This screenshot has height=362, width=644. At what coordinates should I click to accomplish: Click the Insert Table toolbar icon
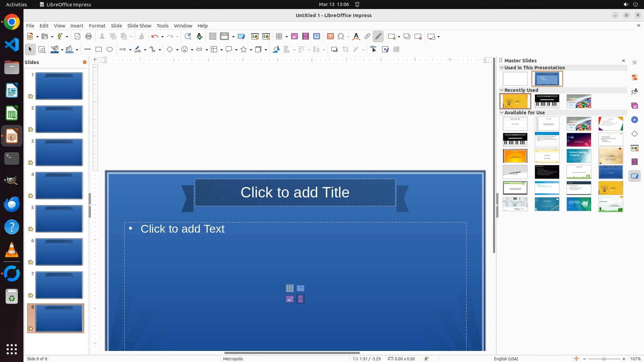tap(279, 37)
